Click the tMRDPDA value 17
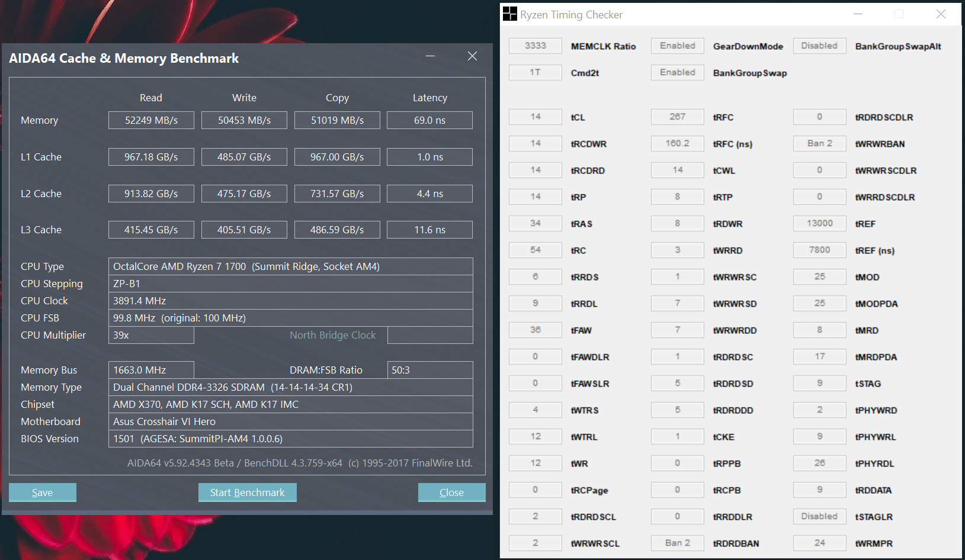965x560 pixels. click(x=820, y=356)
